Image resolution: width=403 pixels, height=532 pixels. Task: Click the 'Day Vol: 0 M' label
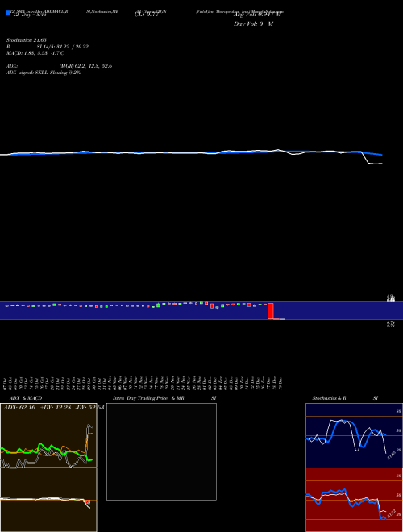[x=253, y=24]
